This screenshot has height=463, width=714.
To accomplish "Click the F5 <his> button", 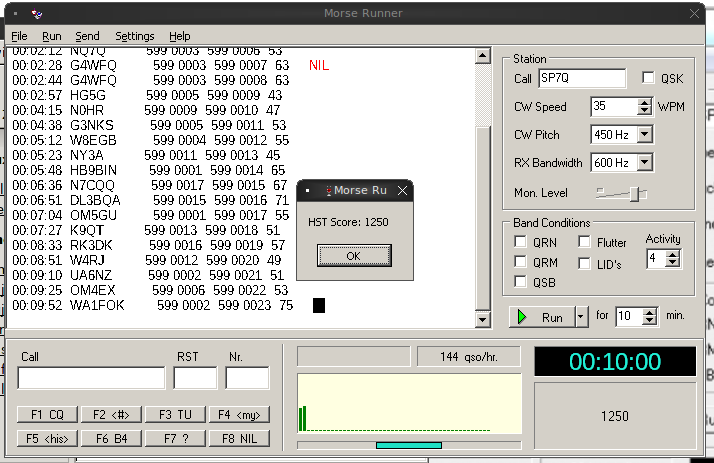I will tap(47, 438).
